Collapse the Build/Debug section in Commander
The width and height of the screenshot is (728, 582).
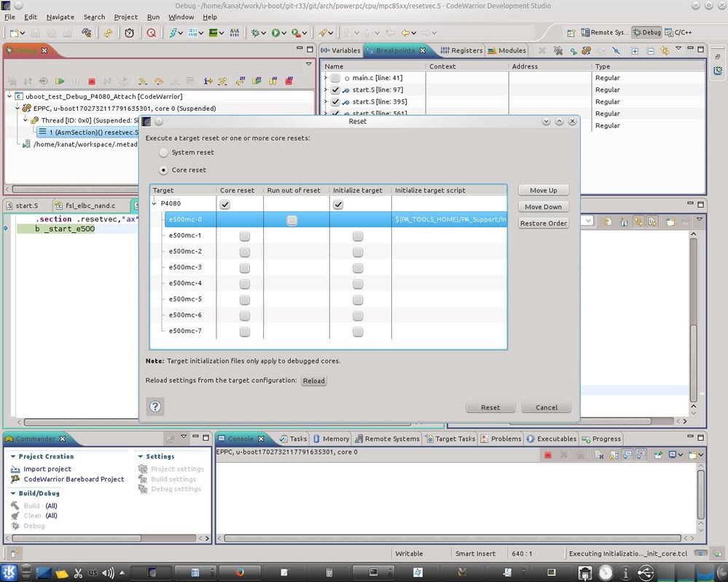pyautogui.click(x=13, y=493)
